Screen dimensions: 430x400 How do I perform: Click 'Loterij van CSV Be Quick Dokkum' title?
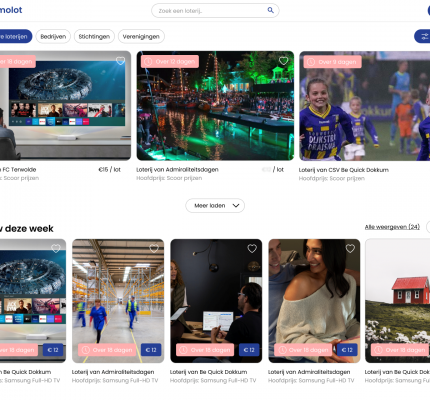point(344,170)
